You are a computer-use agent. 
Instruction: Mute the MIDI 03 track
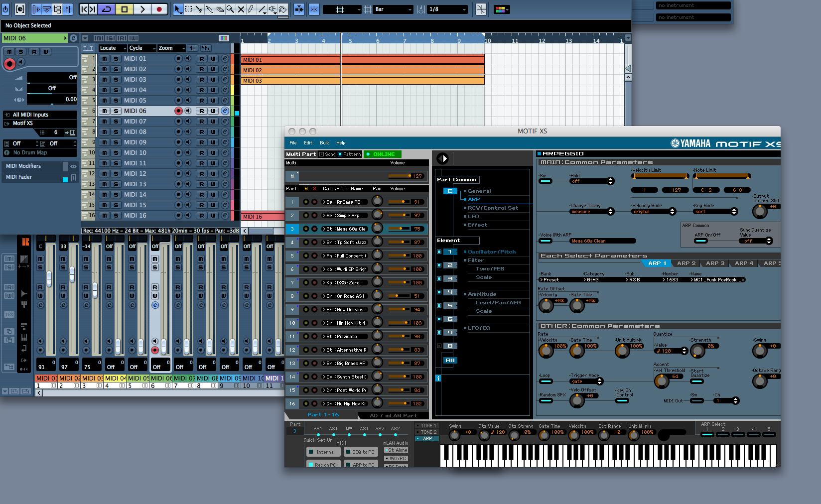tap(105, 80)
